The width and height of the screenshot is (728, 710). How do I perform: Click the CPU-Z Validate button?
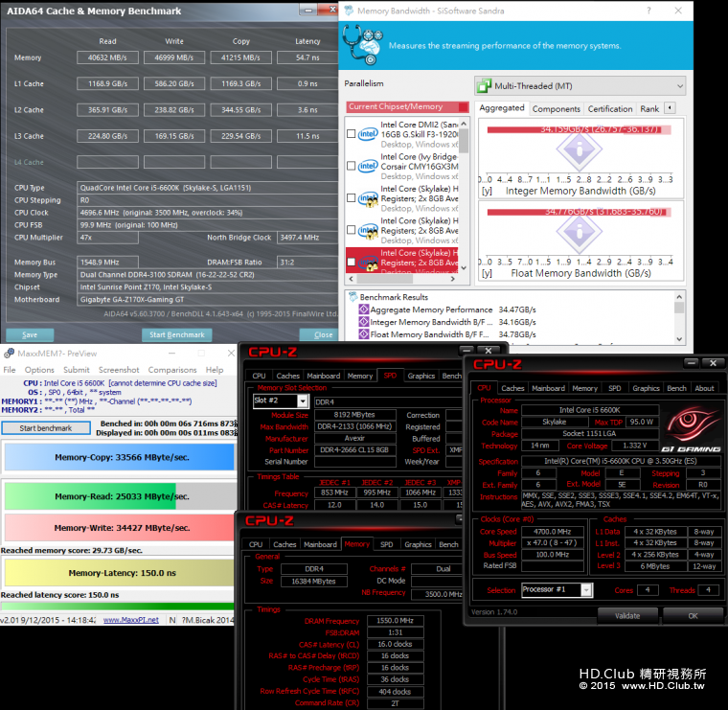point(627,616)
